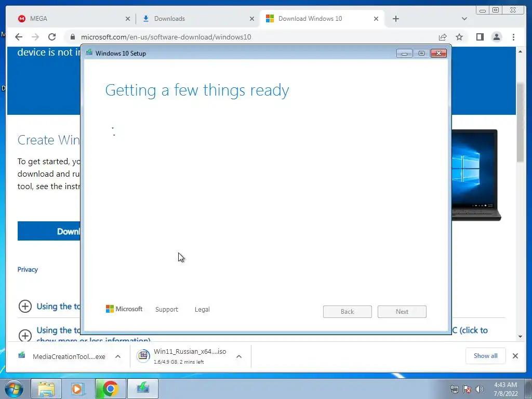Switch to Chrome in the taskbar

[110, 389]
